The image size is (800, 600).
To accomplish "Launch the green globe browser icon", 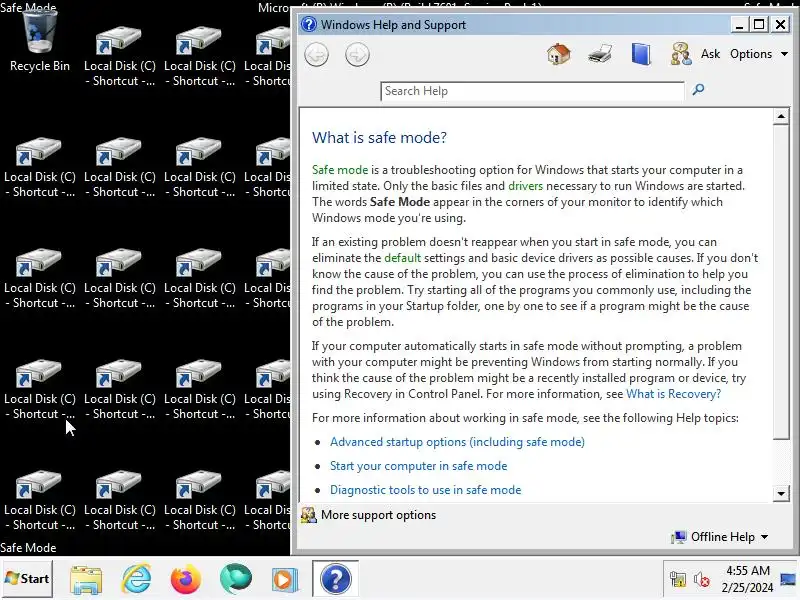I will pos(236,579).
